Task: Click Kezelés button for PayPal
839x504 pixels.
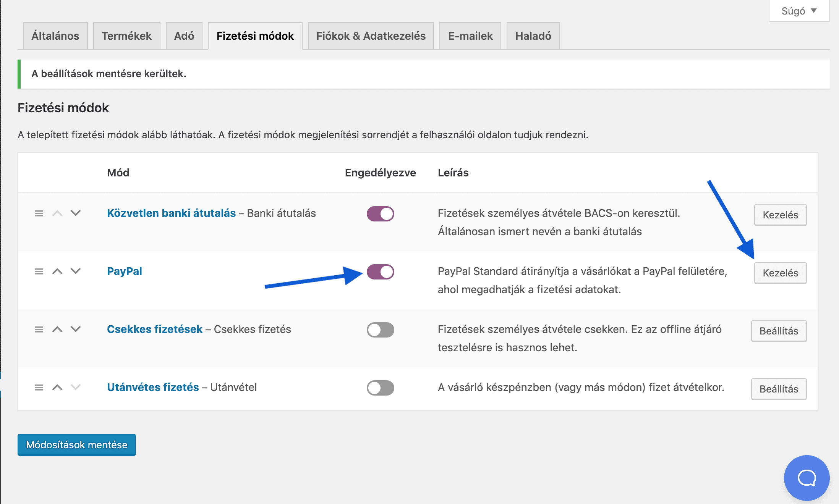Action: pos(780,273)
